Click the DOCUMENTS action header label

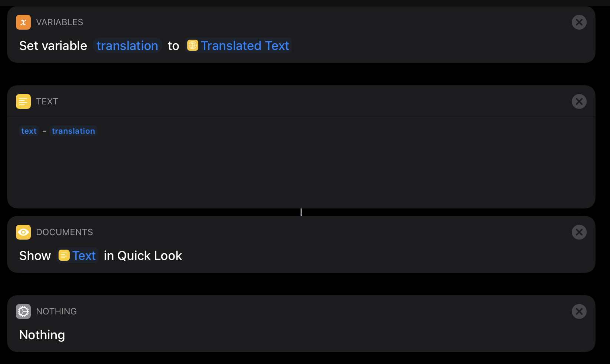[x=64, y=232]
